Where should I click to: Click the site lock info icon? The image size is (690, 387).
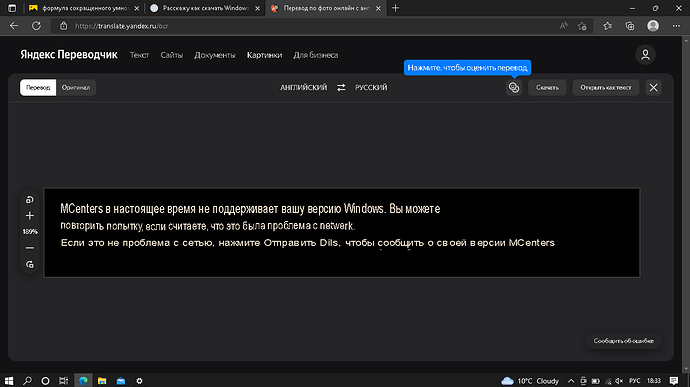click(x=63, y=26)
